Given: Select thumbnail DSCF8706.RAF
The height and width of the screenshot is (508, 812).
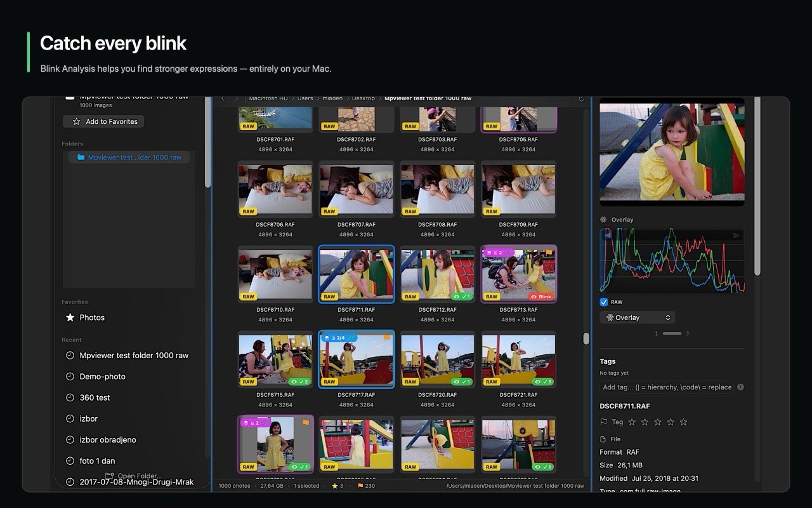Looking at the screenshot, I should click(x=275, y=190).
